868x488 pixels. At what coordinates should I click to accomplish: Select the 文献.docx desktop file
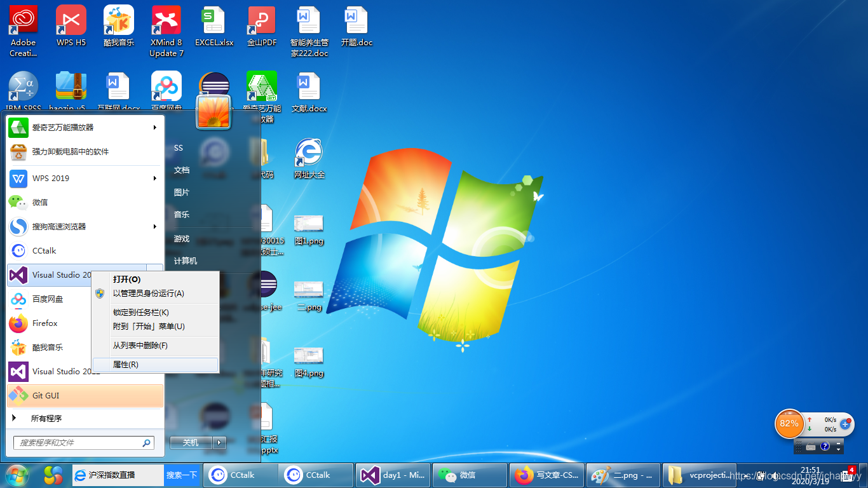(309, 91)
